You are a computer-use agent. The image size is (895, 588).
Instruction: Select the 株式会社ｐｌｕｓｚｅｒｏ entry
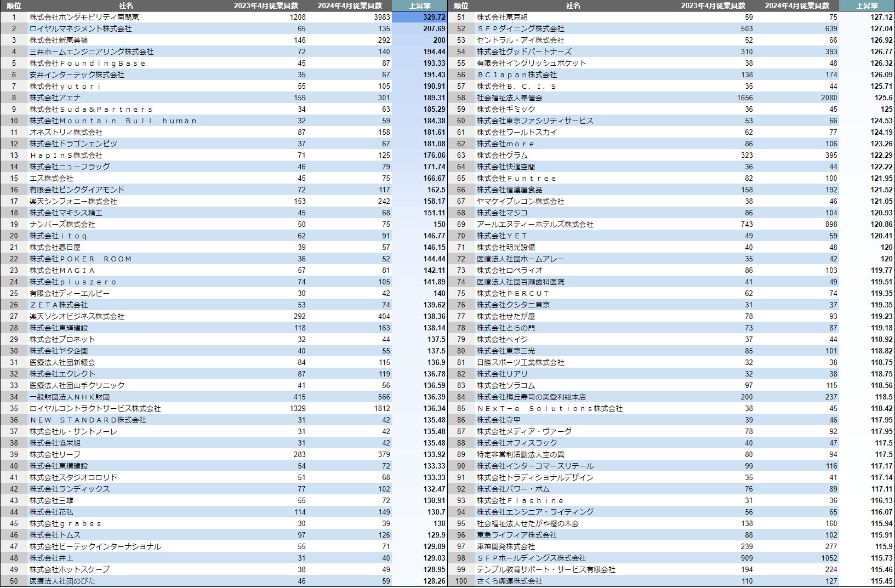point(73,282)
